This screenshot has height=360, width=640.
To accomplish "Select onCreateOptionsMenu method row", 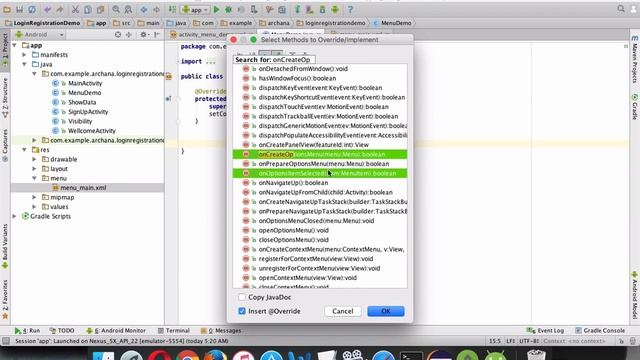I will pos(320,154).
